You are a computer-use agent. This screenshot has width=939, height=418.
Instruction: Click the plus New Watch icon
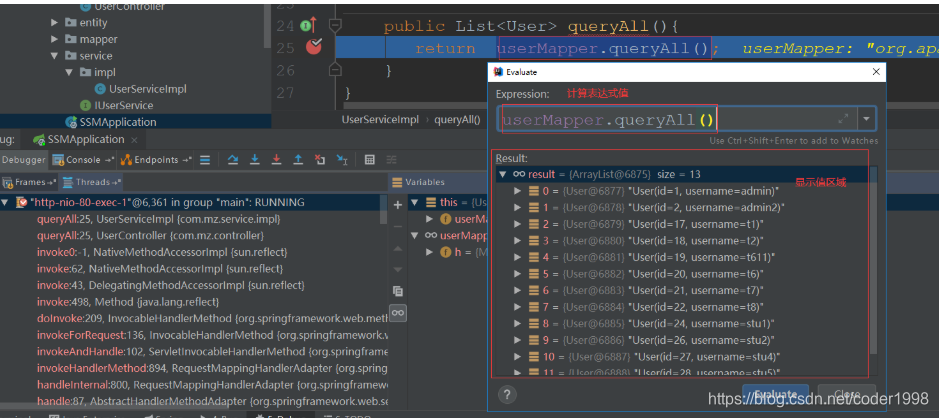398,205
